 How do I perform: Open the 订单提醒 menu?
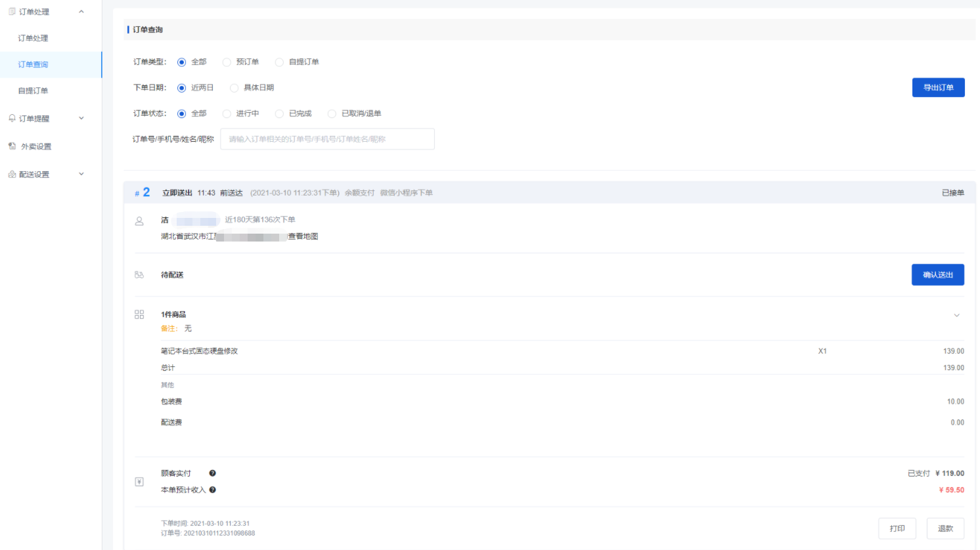tap(34, 119)
